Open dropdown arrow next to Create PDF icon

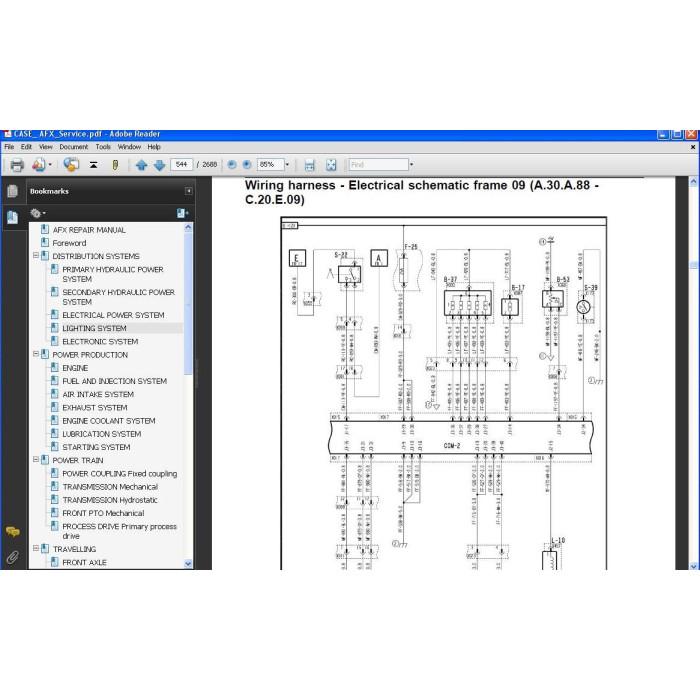click(x=50, y=165)
